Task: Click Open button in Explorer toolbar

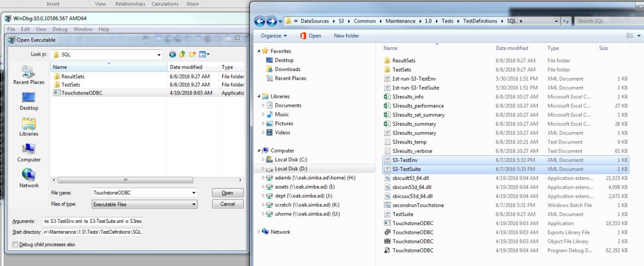Action: [x=310, y=35]
